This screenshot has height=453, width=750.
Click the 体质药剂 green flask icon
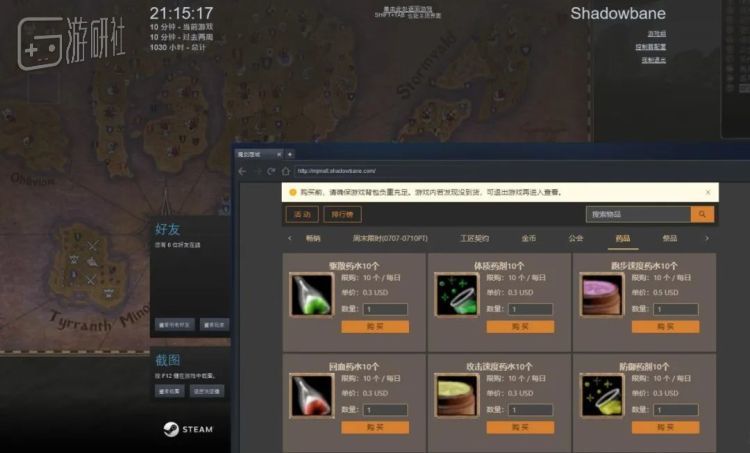coord(456,295)
